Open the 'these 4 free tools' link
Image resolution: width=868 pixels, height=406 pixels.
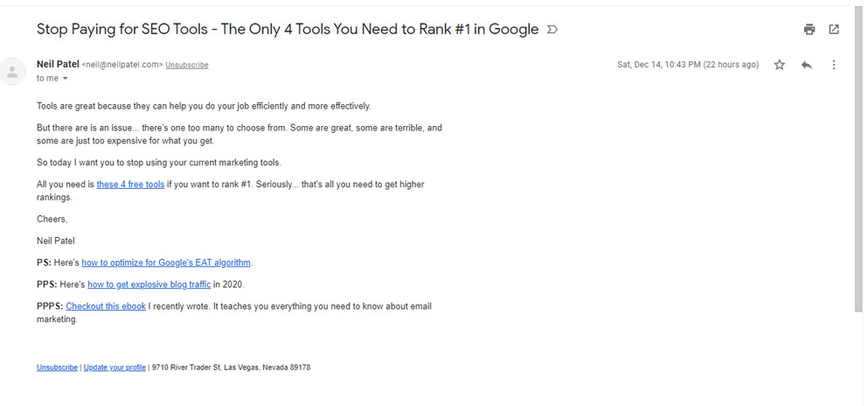(x=130, y=185)
